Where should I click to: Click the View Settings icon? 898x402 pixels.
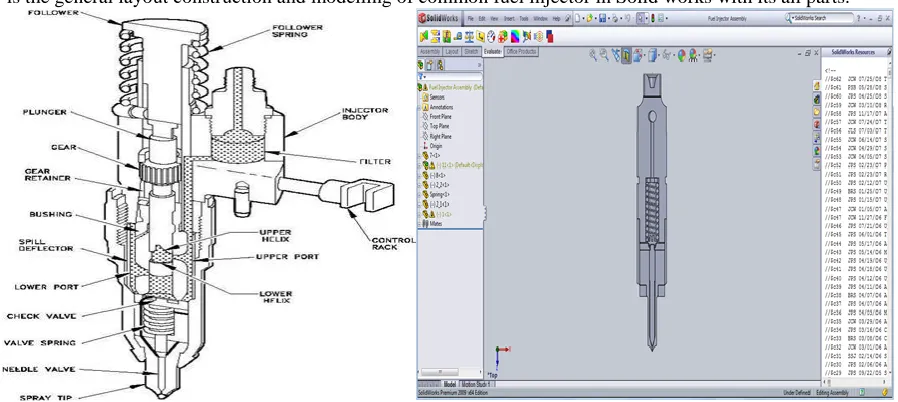pos(707,55)
